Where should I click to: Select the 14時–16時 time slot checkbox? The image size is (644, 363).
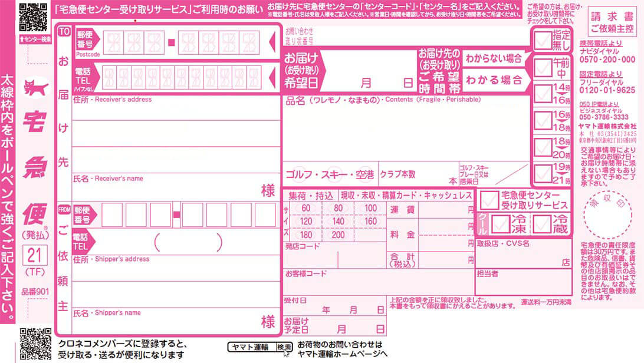click(543, 94)
